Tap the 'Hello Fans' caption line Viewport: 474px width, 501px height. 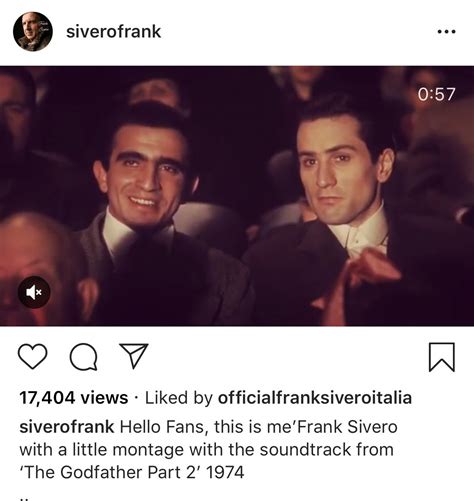coord(208,427)
